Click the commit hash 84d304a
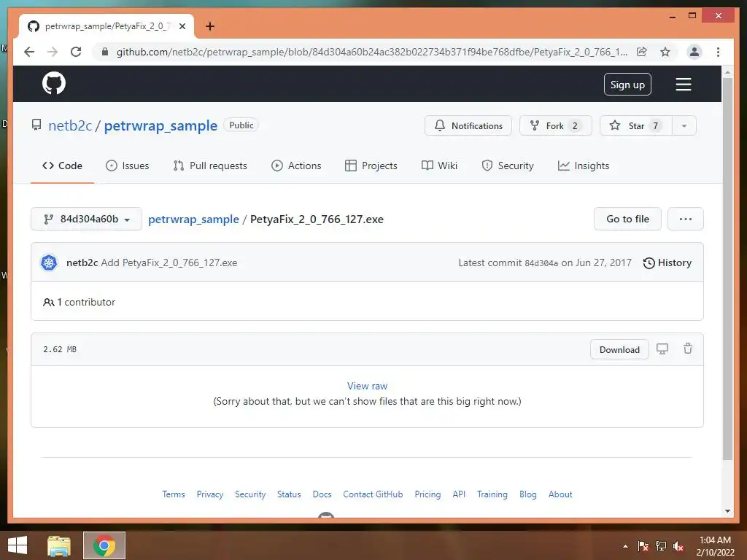Image resolution: width=747 pixels, height=560 pixels. coord(541,263)
